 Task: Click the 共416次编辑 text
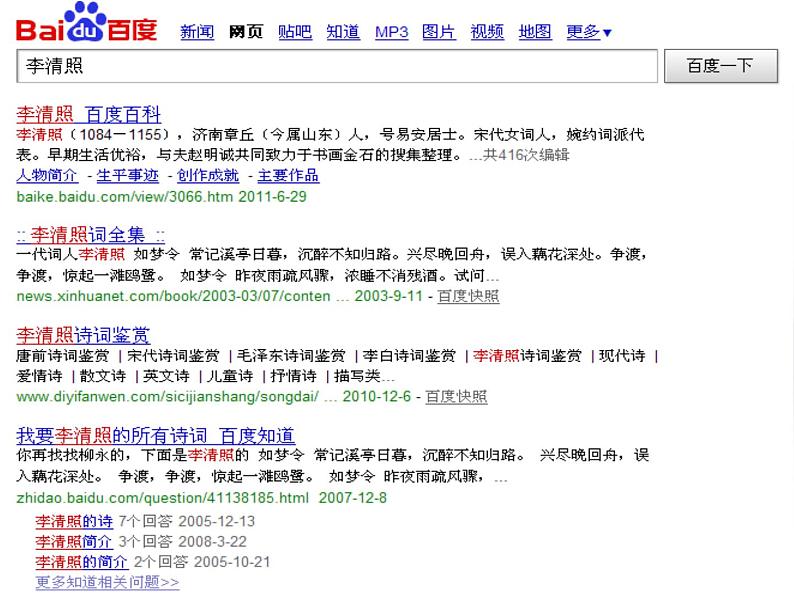coord(526,155)
